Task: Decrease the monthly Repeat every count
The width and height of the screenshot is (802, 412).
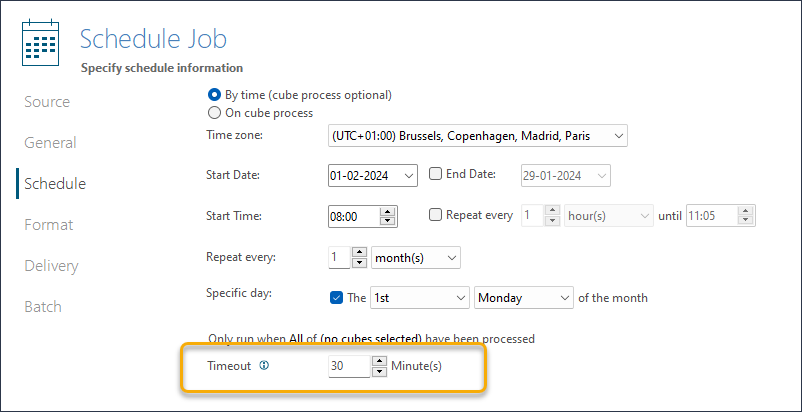Action: click(361, 262)
